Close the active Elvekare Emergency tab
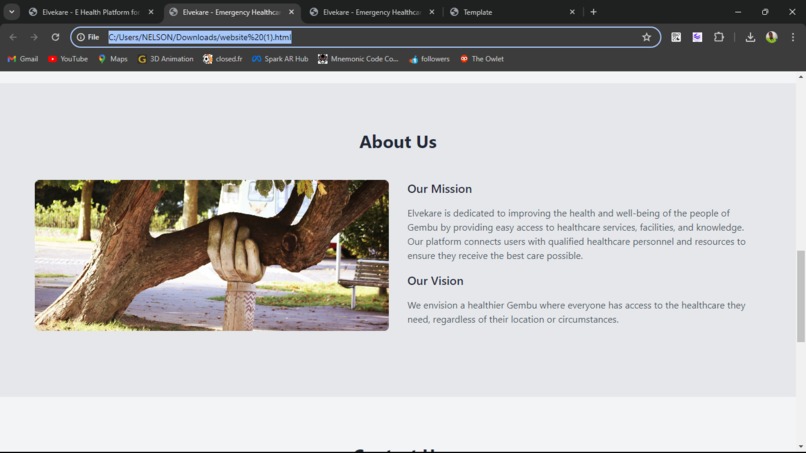 (x=291, y=12)
